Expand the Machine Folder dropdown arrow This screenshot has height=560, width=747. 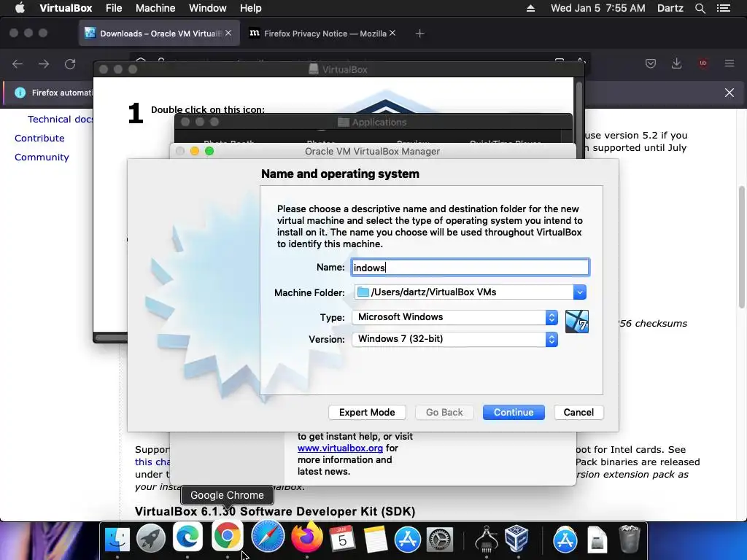click(579, 292)
